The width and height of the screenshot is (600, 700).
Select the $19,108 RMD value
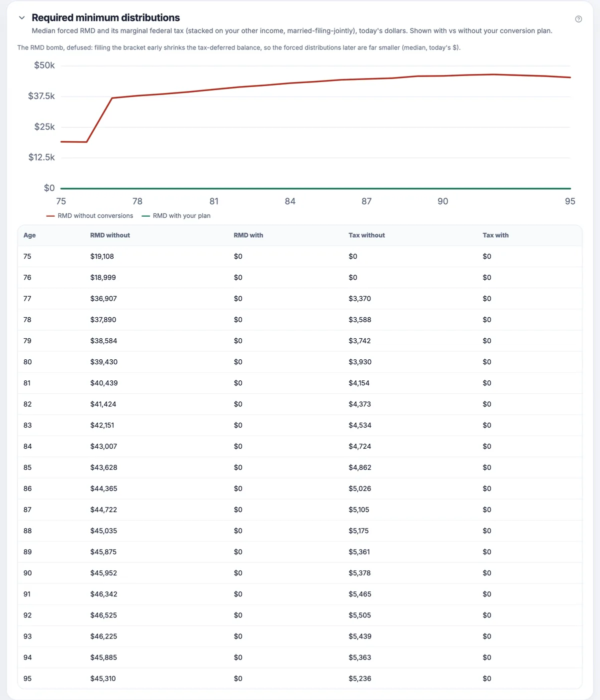pyautogui.click(x=102, y=256)
